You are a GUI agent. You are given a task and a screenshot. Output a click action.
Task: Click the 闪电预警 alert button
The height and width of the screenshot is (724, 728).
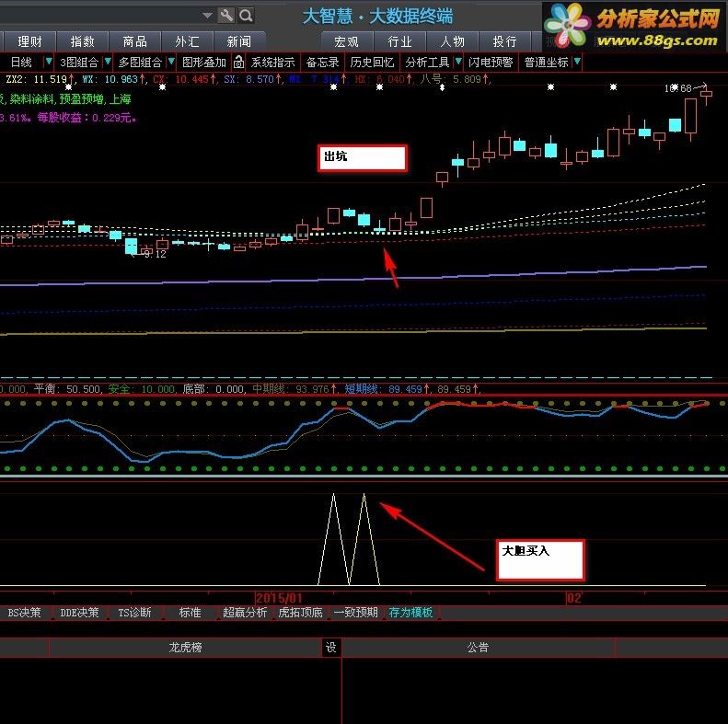coord(491,63)
